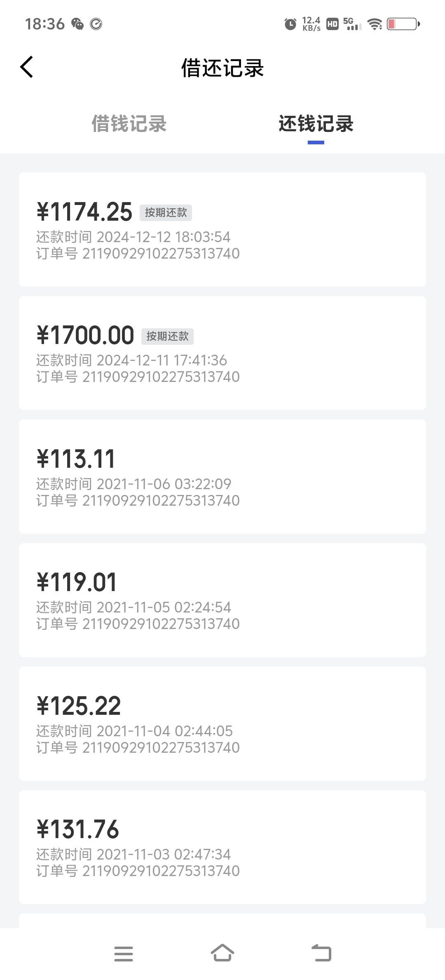
Task: Select the 还钱记录 tab
Action: [316, 124]
